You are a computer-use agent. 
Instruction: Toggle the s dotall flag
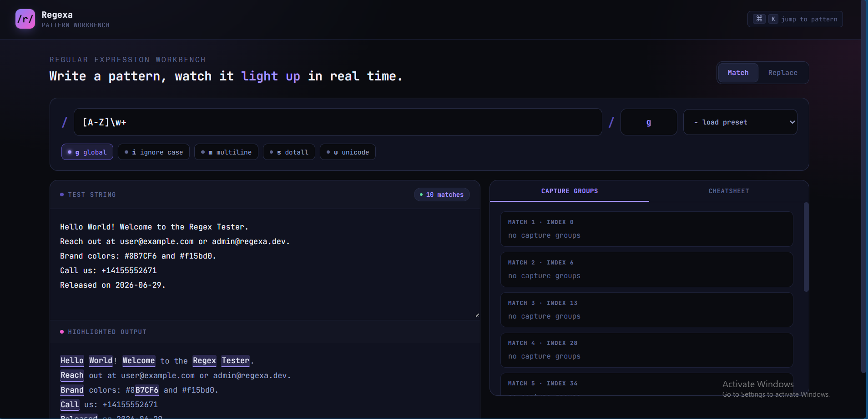(289, 152)
